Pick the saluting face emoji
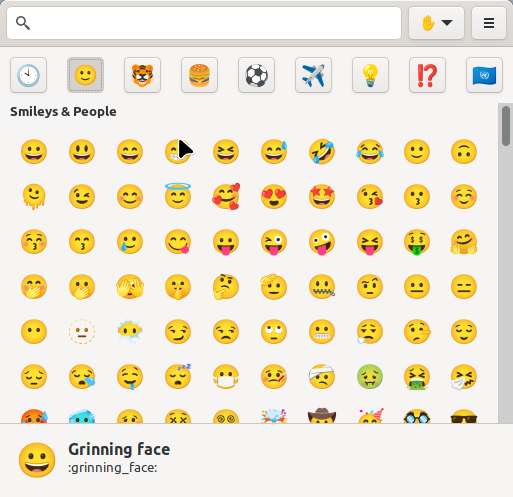The width and height of the screenshot is (513, 497). coord(274,287)
